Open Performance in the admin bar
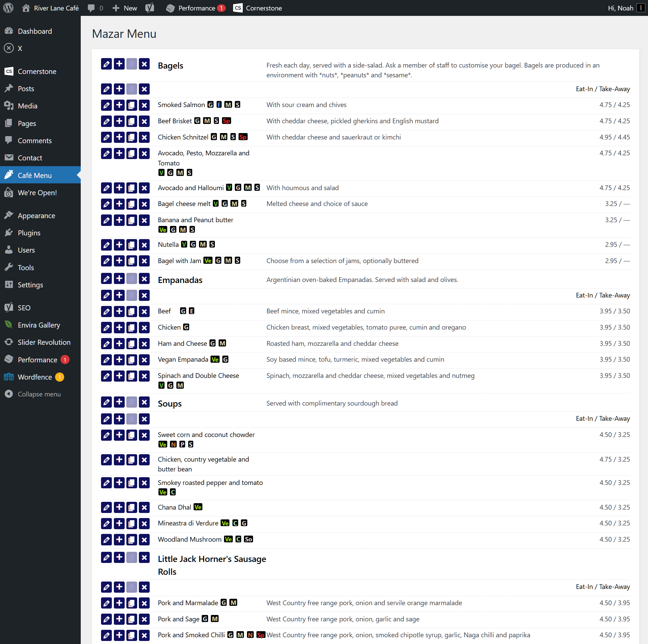 point(196,8)
